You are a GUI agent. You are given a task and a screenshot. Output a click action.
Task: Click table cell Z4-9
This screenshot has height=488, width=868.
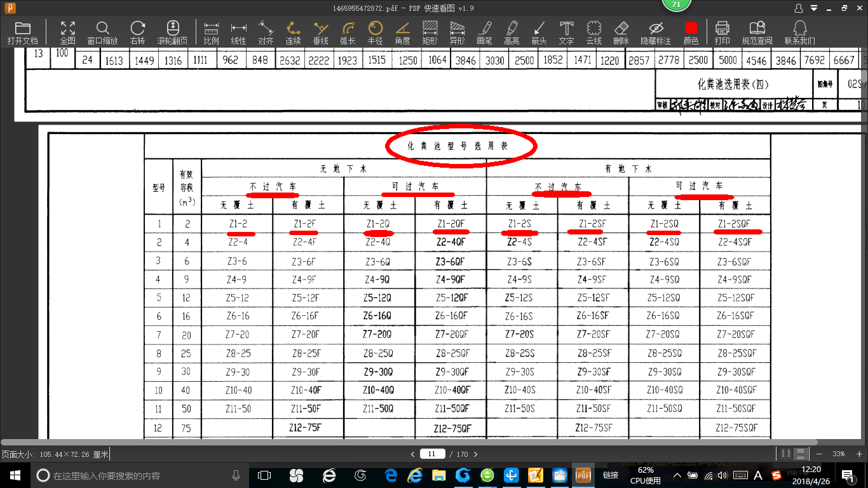(x=237, y=279)
